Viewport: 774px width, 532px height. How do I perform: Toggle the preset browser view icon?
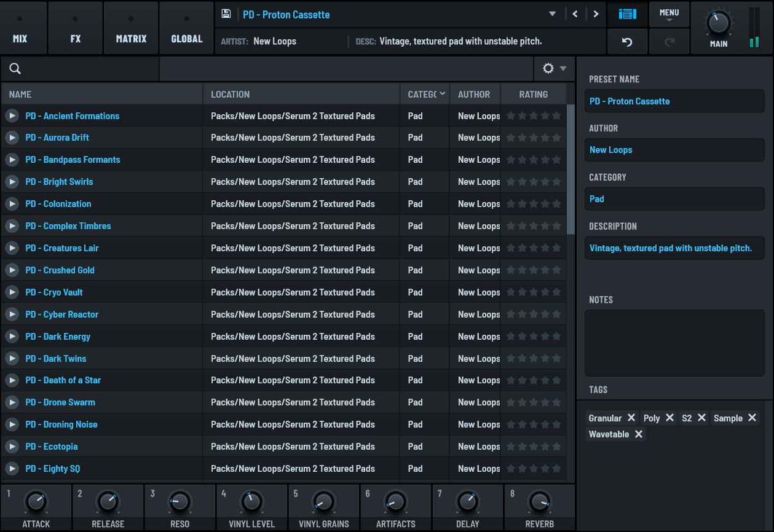coord(627,14)
